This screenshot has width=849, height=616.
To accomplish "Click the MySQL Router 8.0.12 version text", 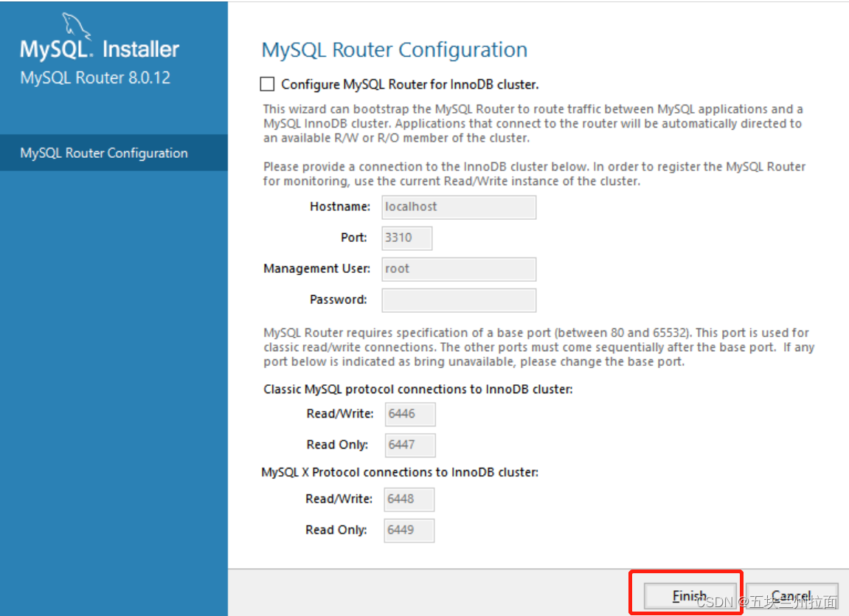I will click(x=95, y=78).
